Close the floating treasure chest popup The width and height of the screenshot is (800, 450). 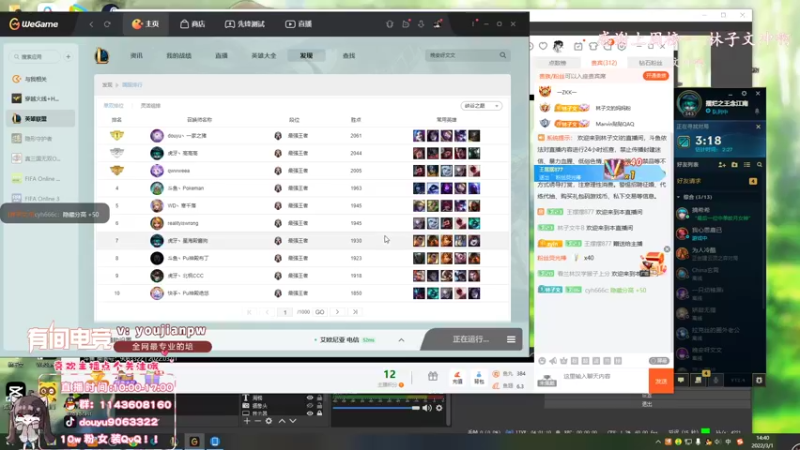(x=667, y=249)
